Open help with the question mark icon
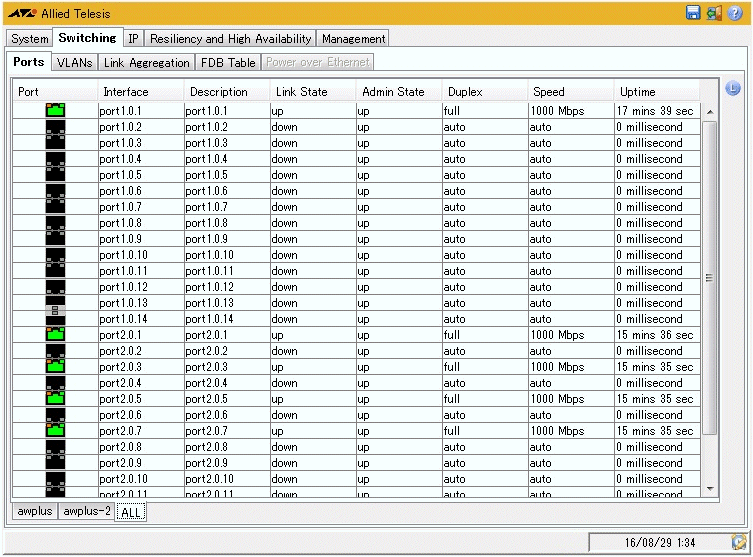The width and height of the screenshot is (753, 557). tap(735, 13)
